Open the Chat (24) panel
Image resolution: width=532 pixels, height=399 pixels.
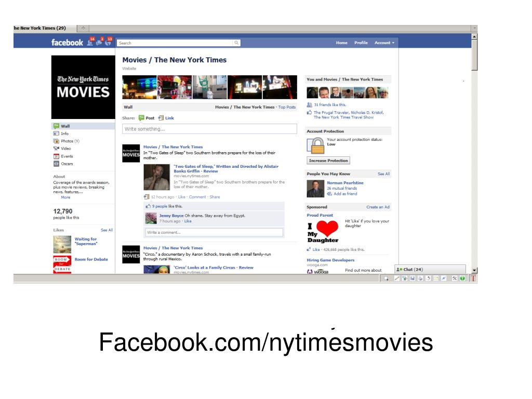point(430,270)
